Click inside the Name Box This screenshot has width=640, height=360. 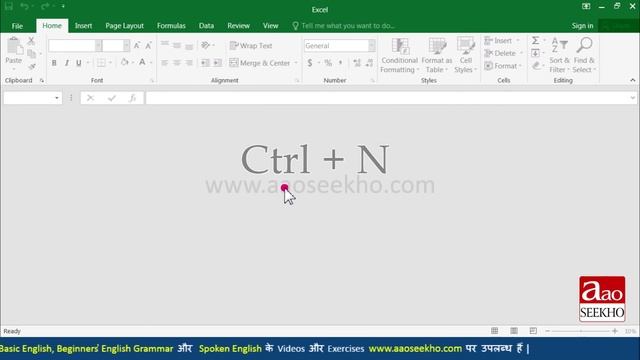click(29, 98)
